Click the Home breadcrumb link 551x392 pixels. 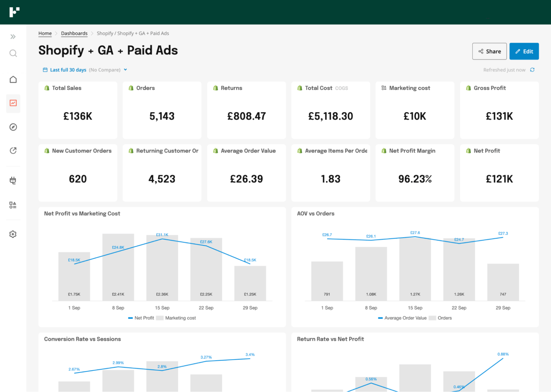tap(45, 33)
